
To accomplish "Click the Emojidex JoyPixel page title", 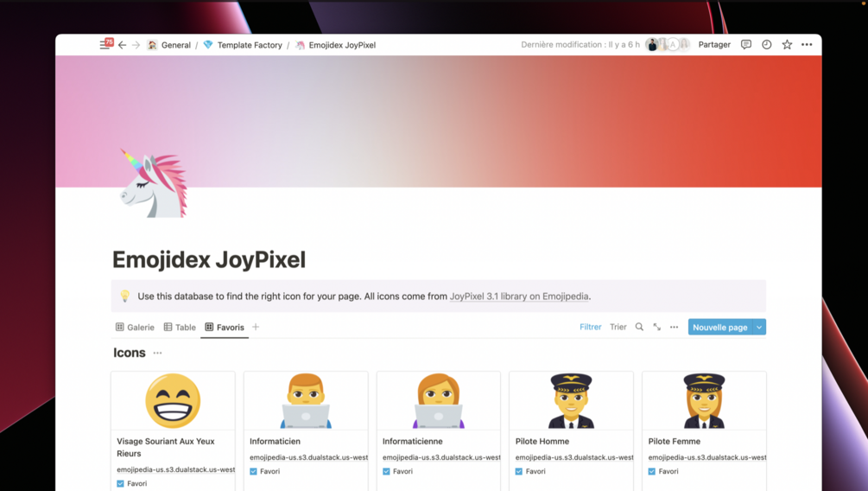I will 209,259.
